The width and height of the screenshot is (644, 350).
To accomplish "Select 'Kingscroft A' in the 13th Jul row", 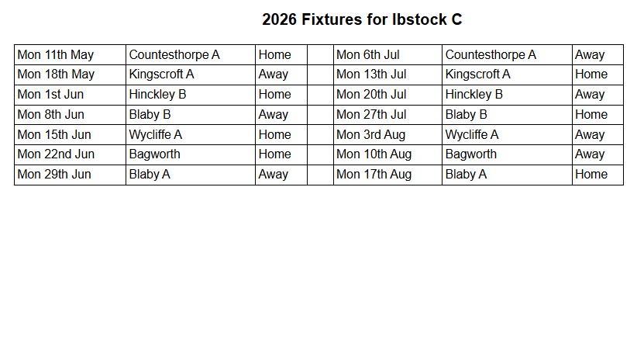I will (478, 75).
